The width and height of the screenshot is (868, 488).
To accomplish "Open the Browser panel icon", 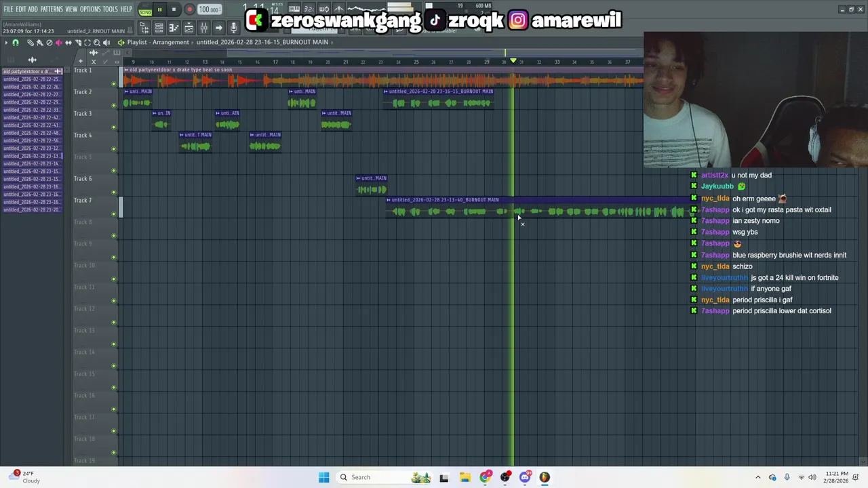I will (x=144, y=27).
